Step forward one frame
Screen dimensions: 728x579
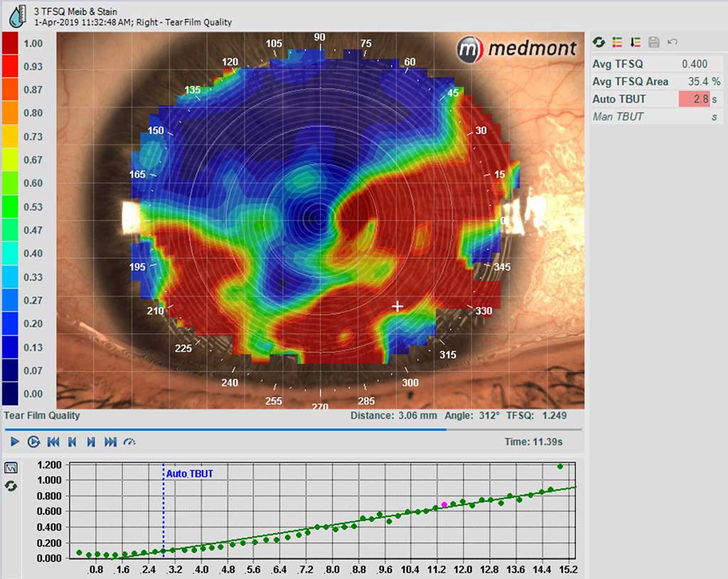click(91, 442)
